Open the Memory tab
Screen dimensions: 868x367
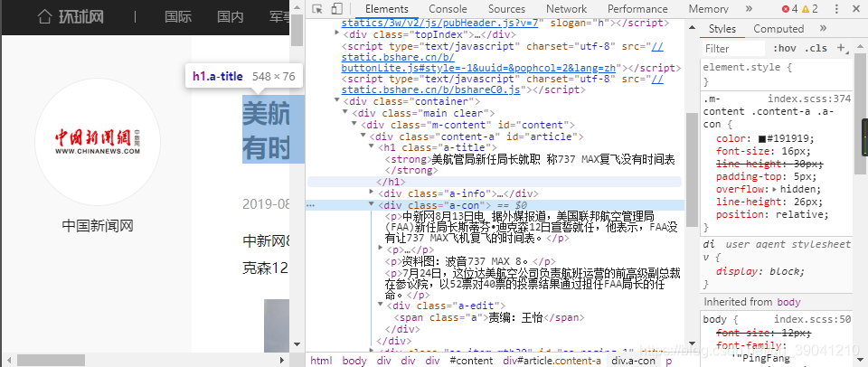(709, 9)
